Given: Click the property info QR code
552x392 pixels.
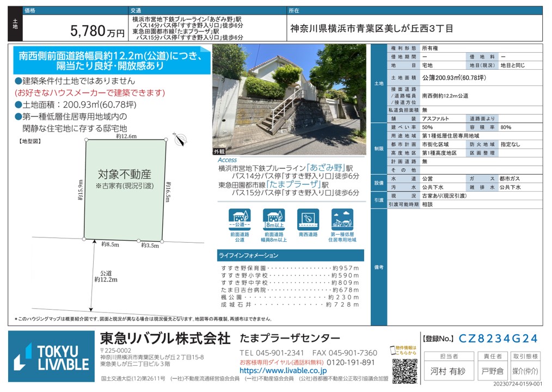Looking at the screenshot, I should [404, 370].
